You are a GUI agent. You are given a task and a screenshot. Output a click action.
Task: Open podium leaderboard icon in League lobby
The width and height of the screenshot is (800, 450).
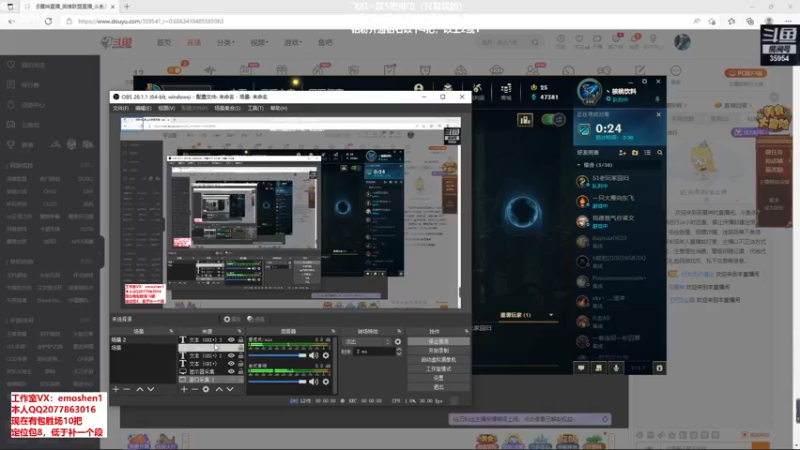coord(525,120)
